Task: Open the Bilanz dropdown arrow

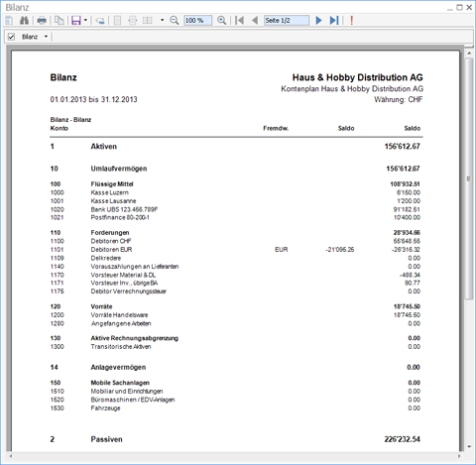Action: tap(46, 37)
